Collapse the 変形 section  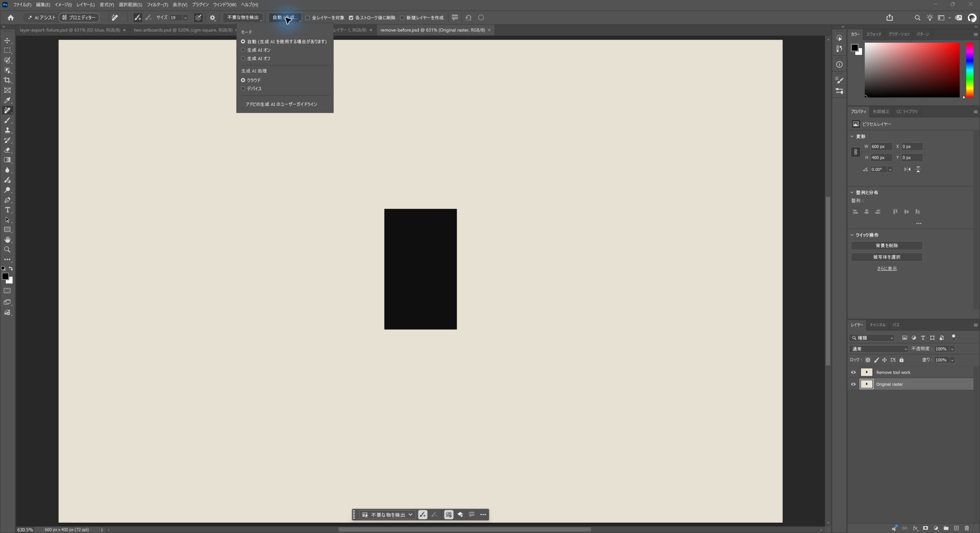point(852,136)
